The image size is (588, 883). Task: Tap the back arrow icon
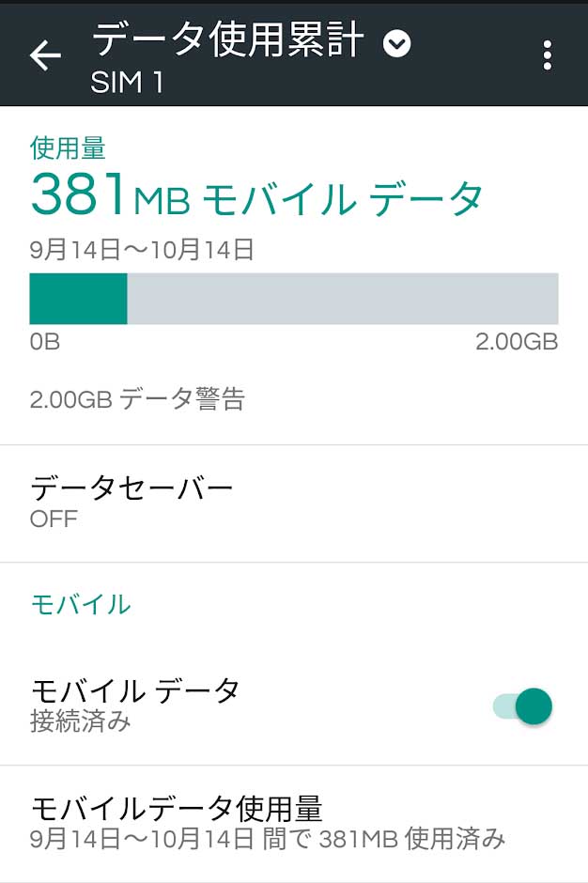(45, 55)
